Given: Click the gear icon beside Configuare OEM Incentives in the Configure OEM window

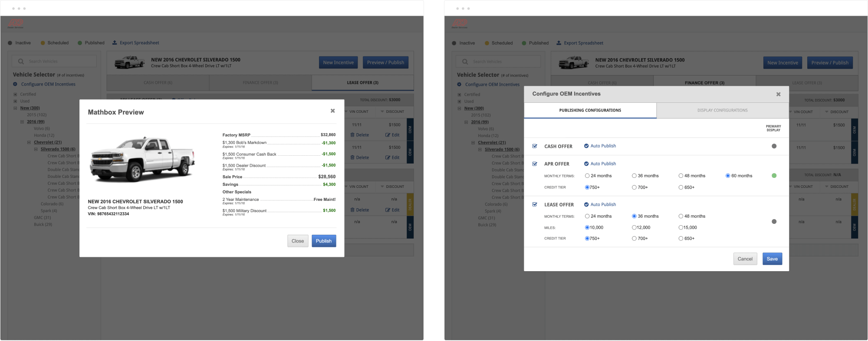Looking at the screenshot, I should [x=459, y=85].
